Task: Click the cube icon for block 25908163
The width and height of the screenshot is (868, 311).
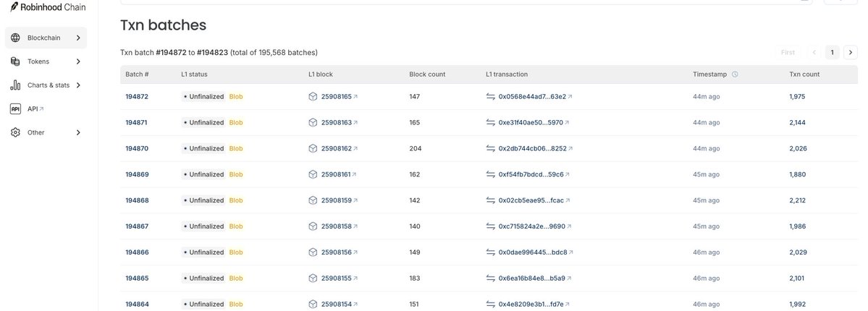Action: point(313,122)
